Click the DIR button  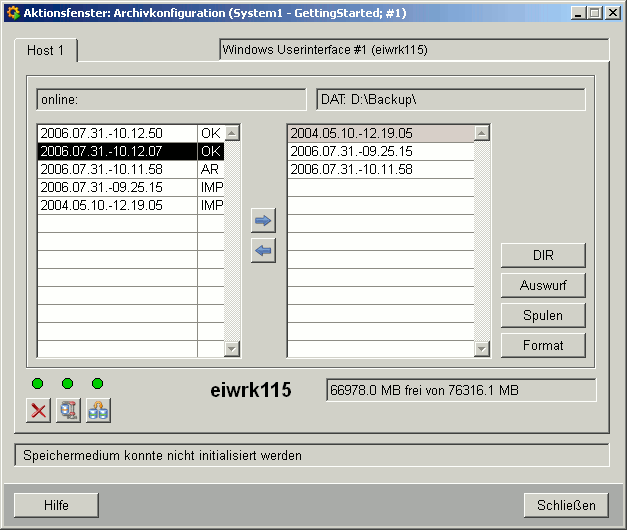coord(543,256)
